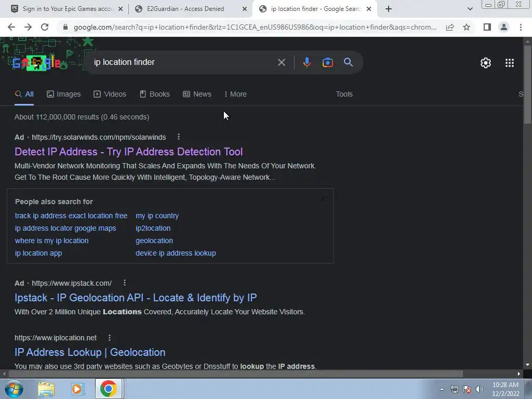Screen dimensions: 532x399
Task: Open a new browser tab
Action: (x=389, y=9)
